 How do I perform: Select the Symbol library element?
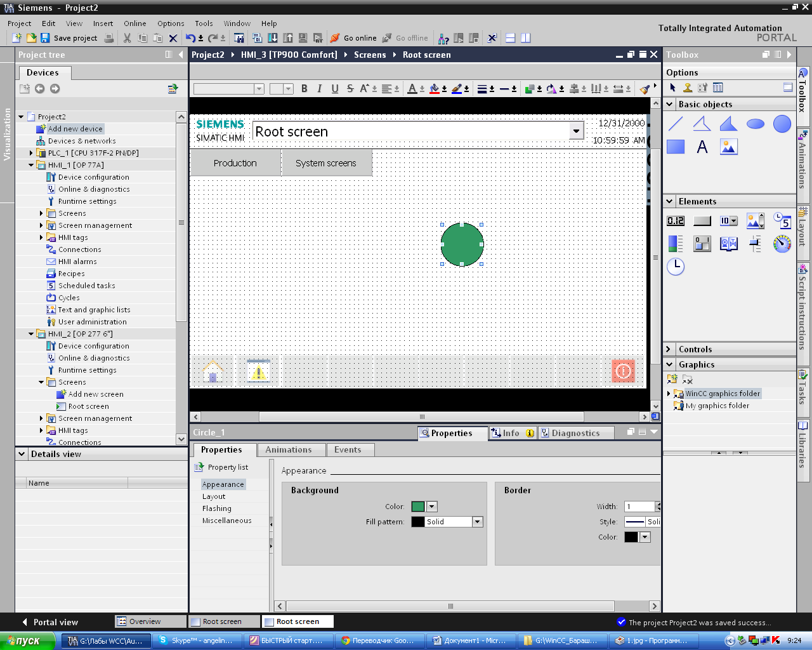point(729,244)
